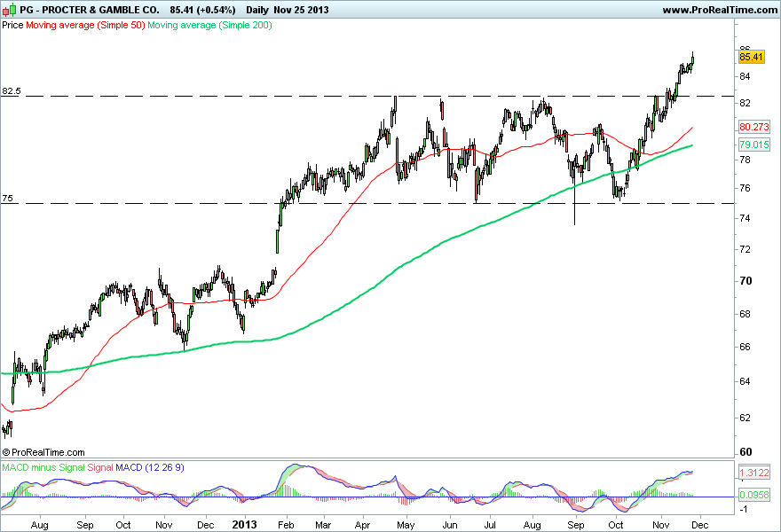This screenshot has height=532, width=781.
Task: Click the Nov 25 2013 date label
Action: click(x=301, y=10)
